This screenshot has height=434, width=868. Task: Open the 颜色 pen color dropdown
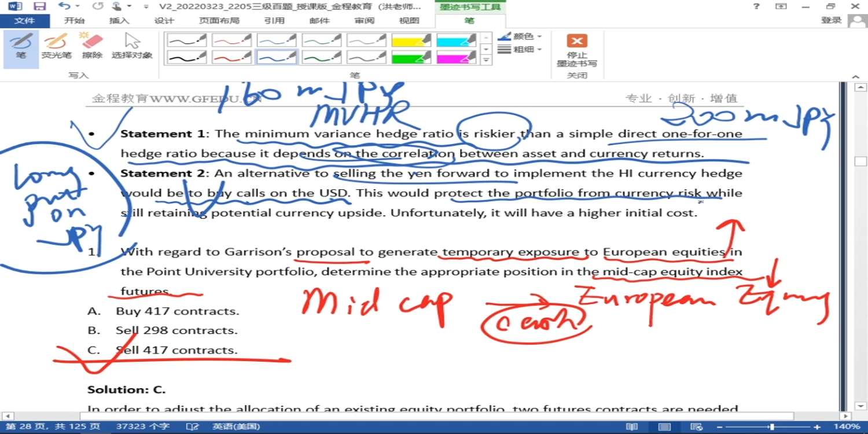520,36
